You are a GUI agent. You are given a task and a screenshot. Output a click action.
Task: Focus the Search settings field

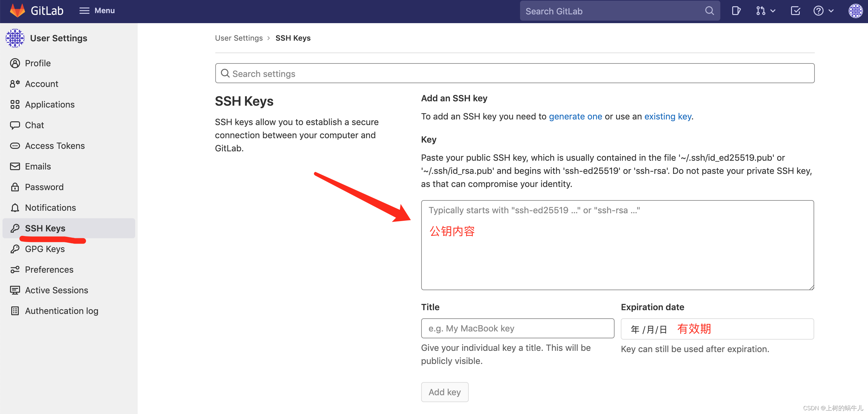click(515, 73)
